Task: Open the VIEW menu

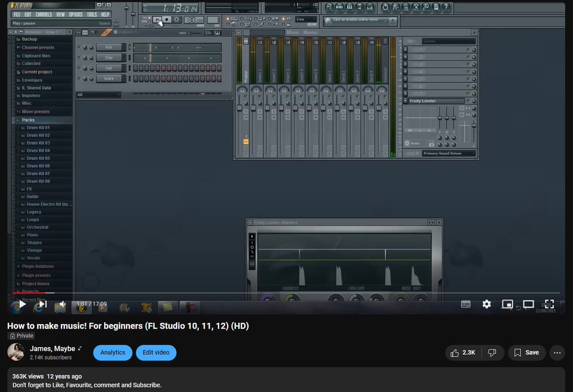Action: [x=61, y=14]
